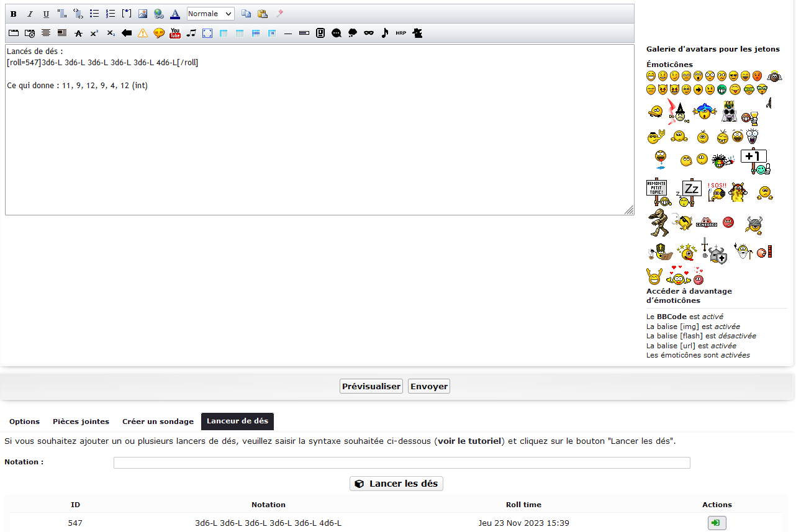Apply subscript formatting
This screenshot has height=532, width=796.
pyautogui.click(x=111, y=33)
